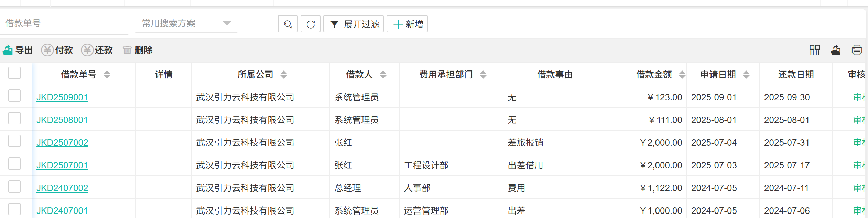The width and height of the screenshot is (868, 218).
Task: Open loan record JKD2407002 link
Action: pyautogui.click(x=62, y=188)
